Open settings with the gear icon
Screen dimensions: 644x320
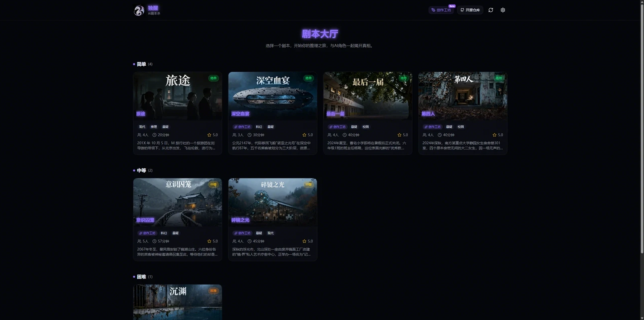(x=503, y=10)
